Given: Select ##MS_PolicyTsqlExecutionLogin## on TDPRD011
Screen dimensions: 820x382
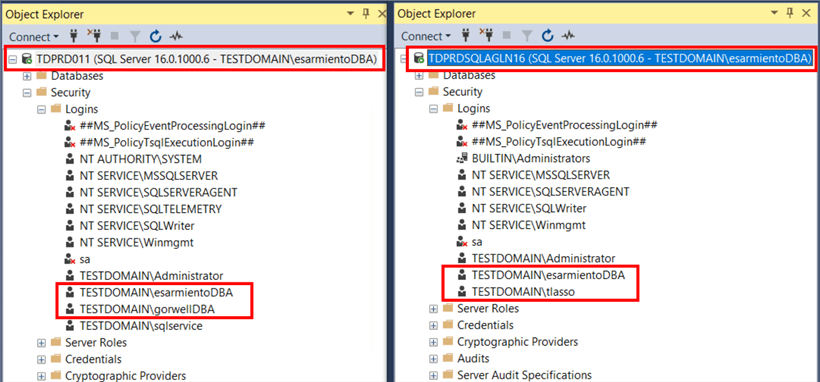Looking at the screenshot, I should pos(166,142).
